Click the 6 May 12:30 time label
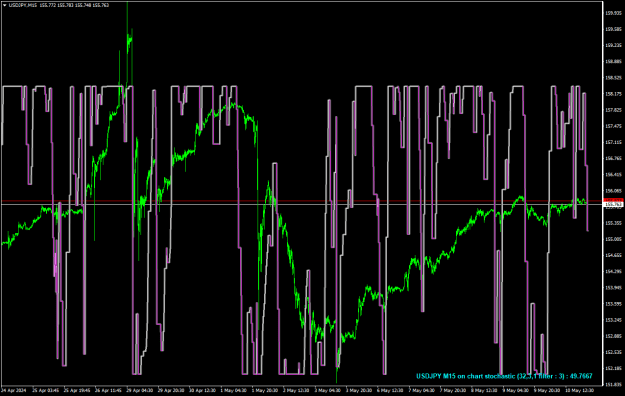 [390, 390]
